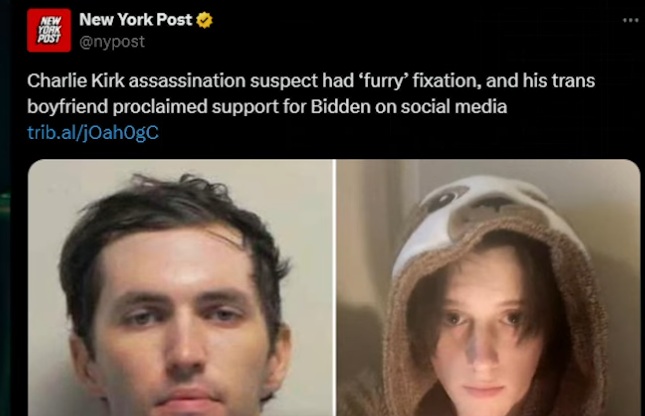645x416 pixels.
Task: Click the first line of tweet headline text
Action: (x=311, y=81)
